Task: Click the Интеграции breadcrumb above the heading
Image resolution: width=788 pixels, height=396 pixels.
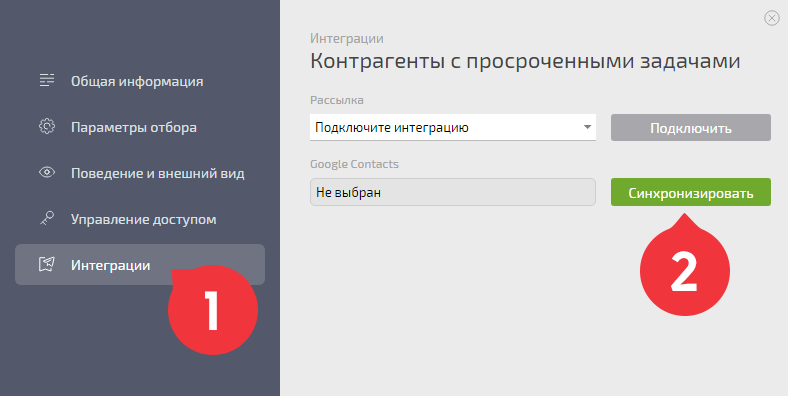Action: click(x=347, y=38)
